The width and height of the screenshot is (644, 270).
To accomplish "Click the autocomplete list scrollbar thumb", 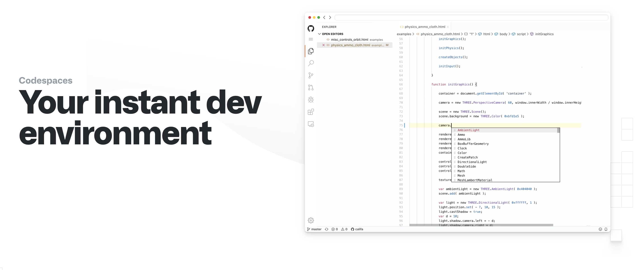I will pyautogui.click(x=558, y=131).
